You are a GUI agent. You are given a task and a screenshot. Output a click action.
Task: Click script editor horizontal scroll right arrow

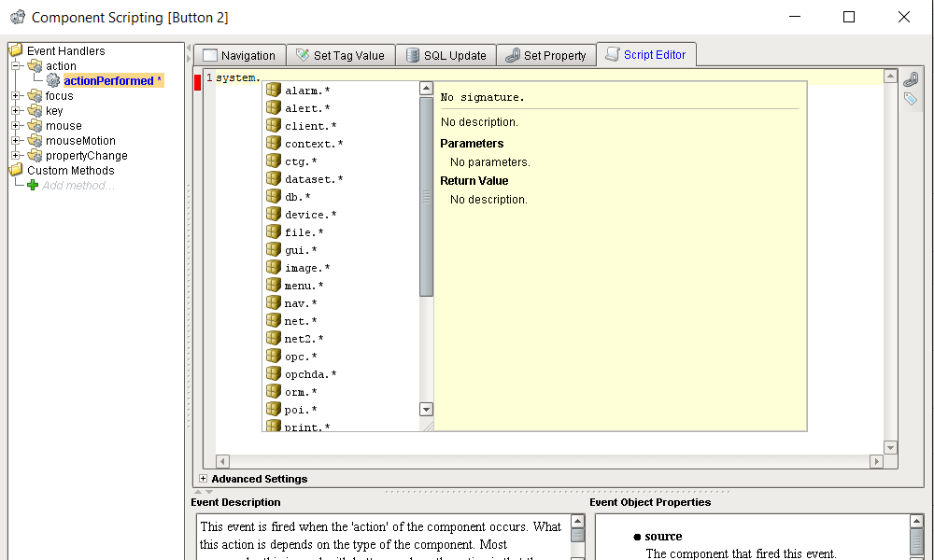(876, 461)
